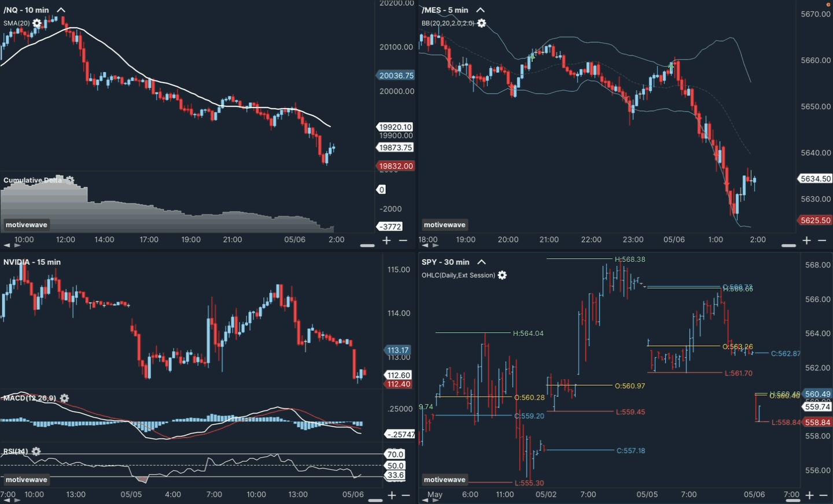Zoom in on the /NQ chart with plus icon
This screenshot has width=833, height=504.
[386, 240]
